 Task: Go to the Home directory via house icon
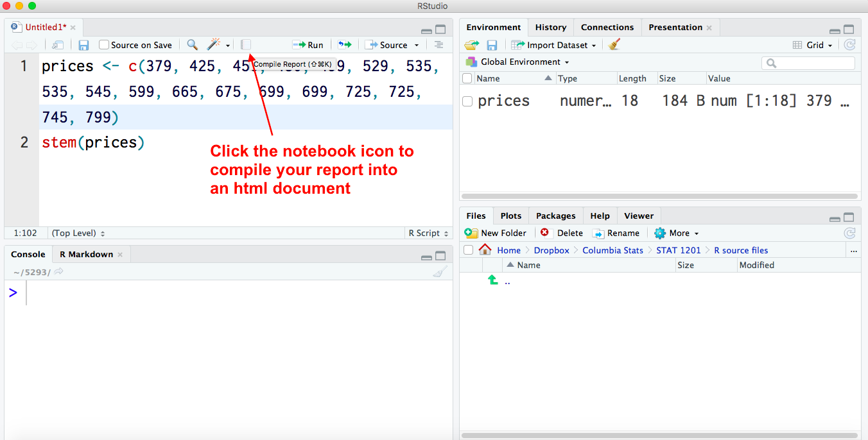pyautogui.click(x=485, y=250)
